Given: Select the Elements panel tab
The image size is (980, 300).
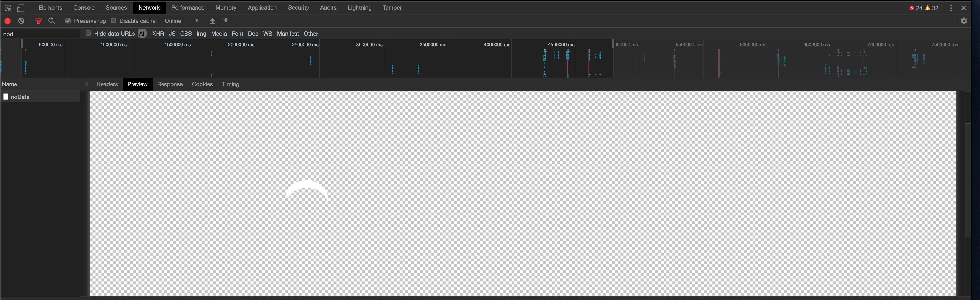Looking at the screenshot, I should point(50,7).
